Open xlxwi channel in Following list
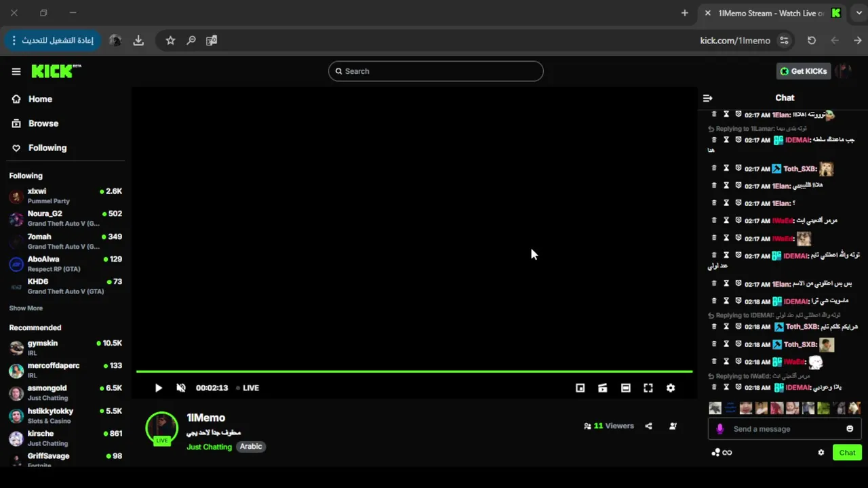Viewport: 868px width, 488px height. click(x=65, y=196)
